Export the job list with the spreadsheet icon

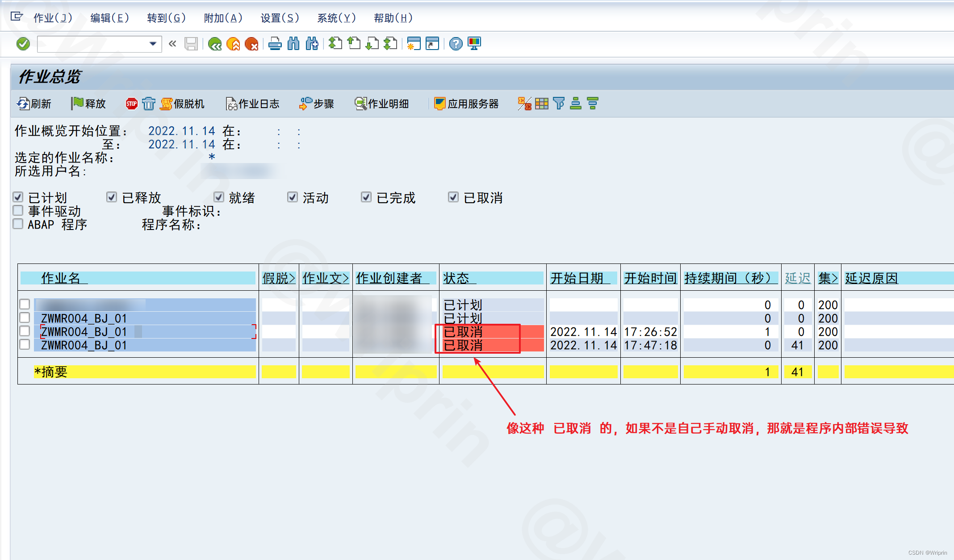542,103
